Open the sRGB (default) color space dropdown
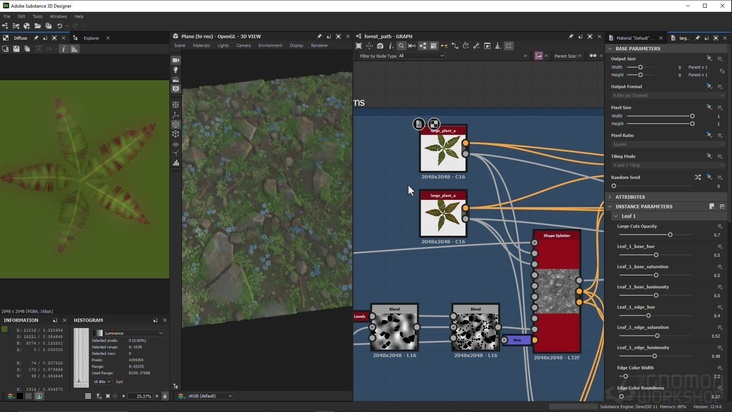 [209, 396]
